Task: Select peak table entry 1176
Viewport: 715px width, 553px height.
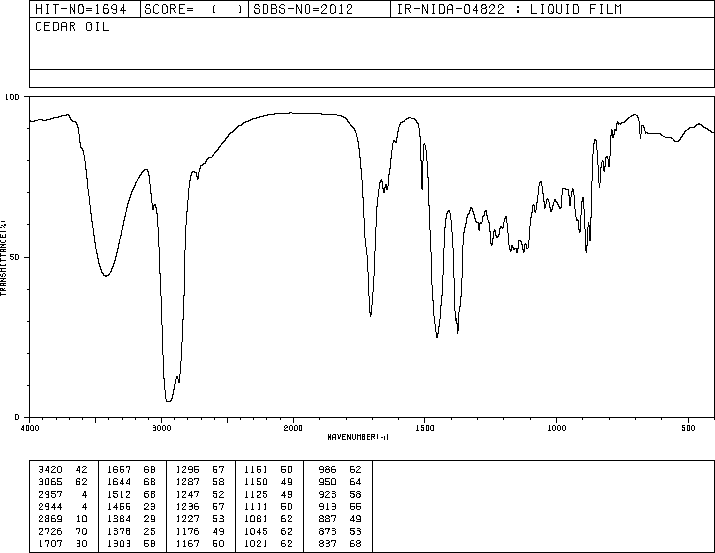Action: coord(200,531)
